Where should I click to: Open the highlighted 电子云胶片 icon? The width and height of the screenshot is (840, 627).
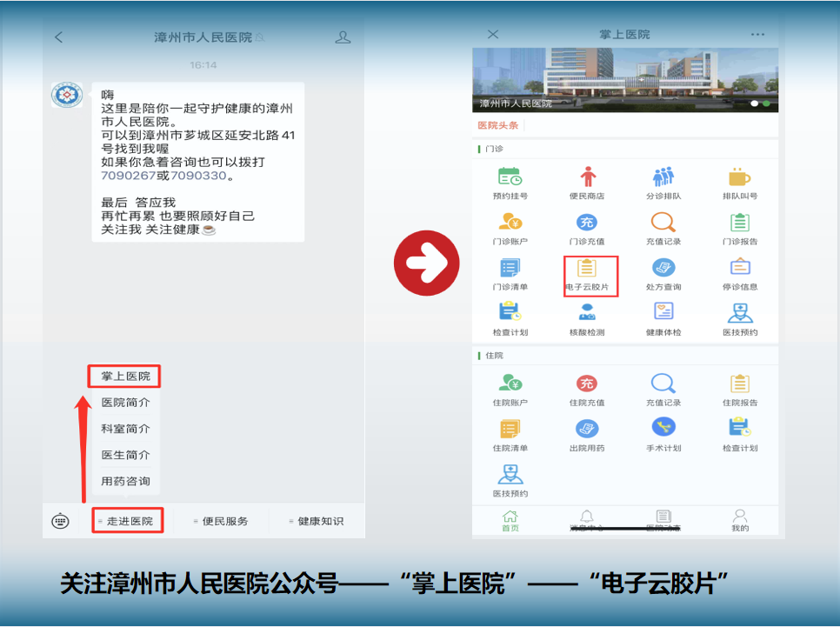[x=592, y=270]
